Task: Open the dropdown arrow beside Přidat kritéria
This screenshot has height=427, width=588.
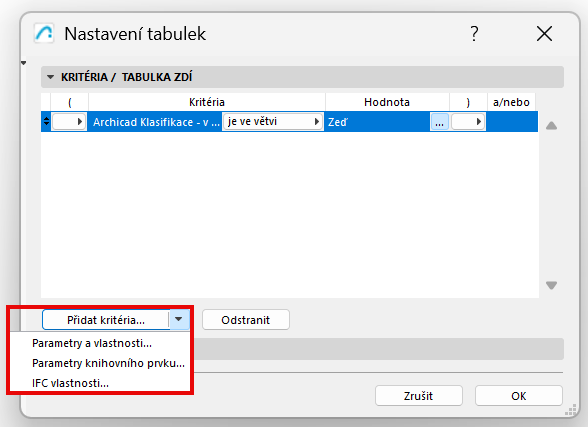Action: point(179,319)
